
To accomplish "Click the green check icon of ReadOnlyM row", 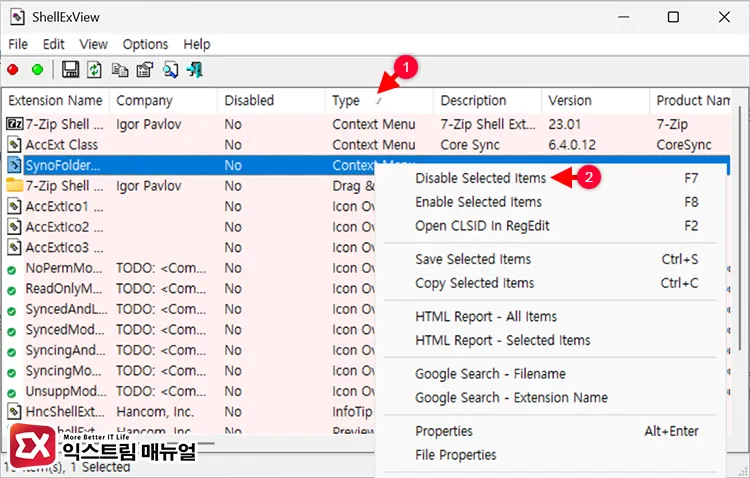I will [x=11, y=290].
